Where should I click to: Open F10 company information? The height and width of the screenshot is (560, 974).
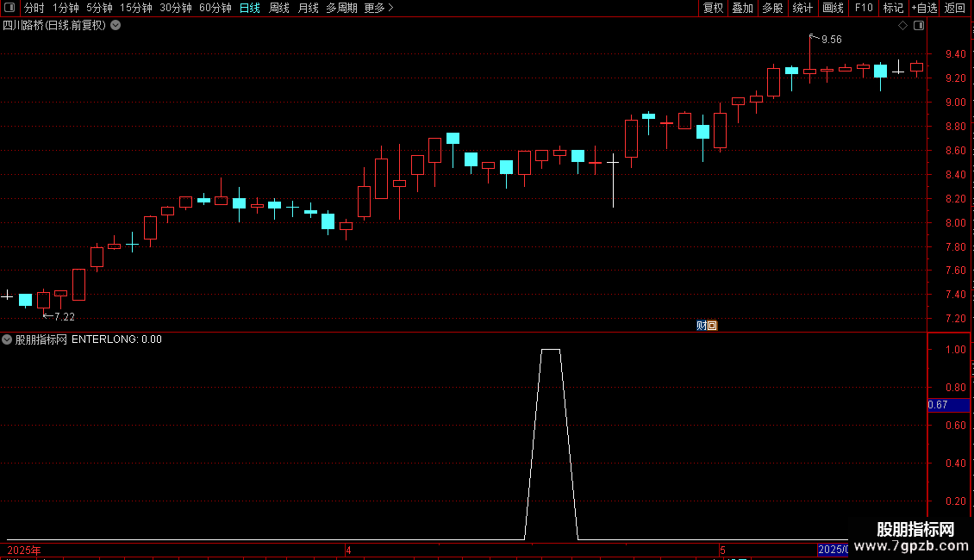(864, 8)
